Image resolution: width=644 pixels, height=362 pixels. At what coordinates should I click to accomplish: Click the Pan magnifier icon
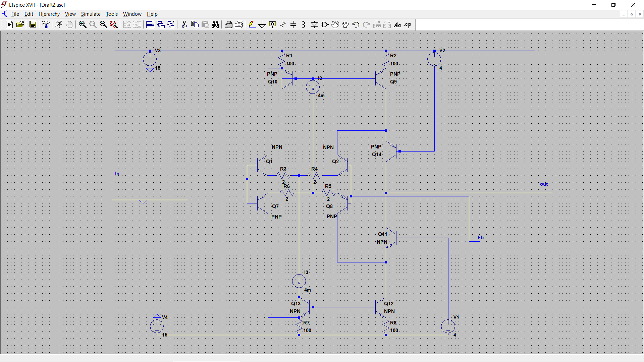tap(93, 24)
